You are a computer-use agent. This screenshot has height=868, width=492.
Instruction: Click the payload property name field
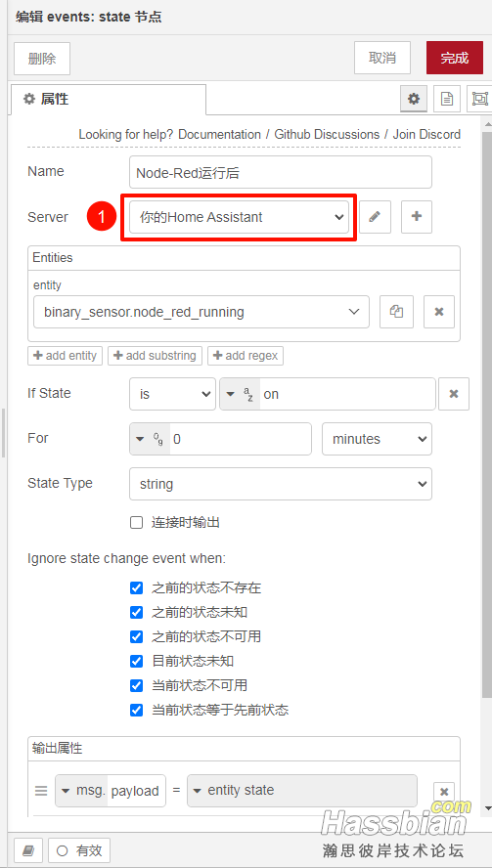tap(136, 791)
